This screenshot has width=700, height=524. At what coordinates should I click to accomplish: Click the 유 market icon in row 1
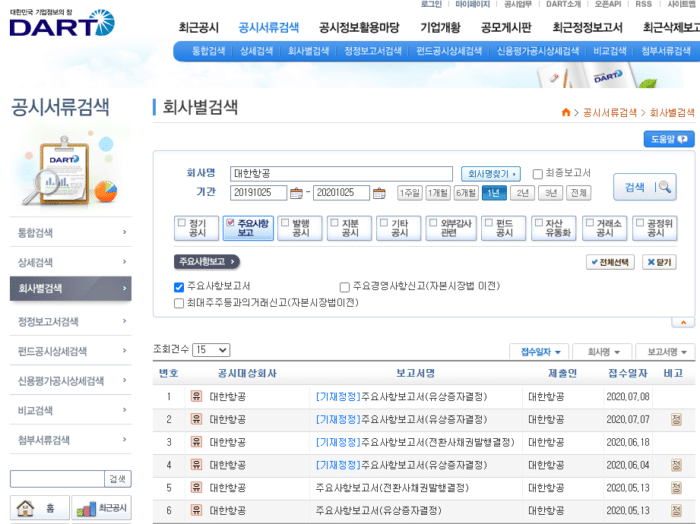click(x=196, y=396)
